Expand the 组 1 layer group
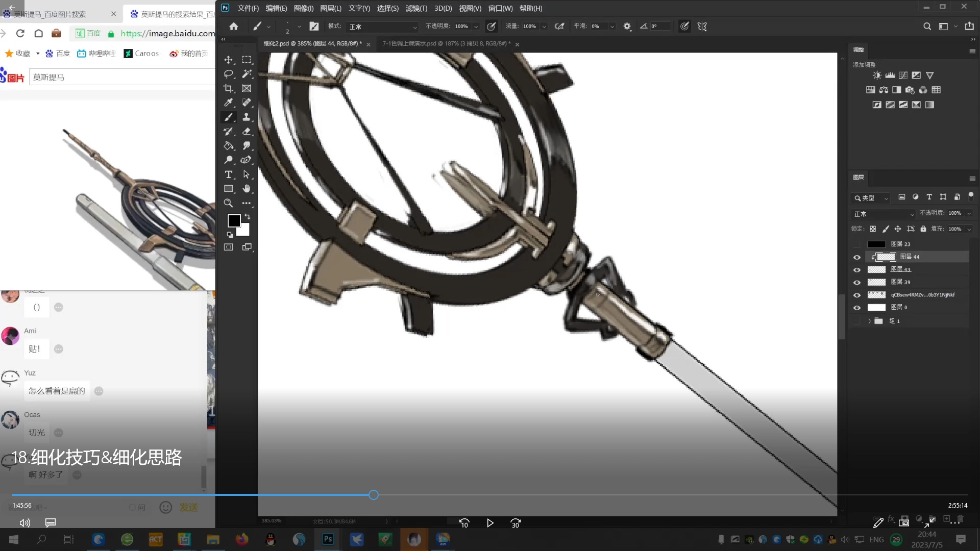The height and width of the screenshot is (551, 980). [x=869, y=321]
